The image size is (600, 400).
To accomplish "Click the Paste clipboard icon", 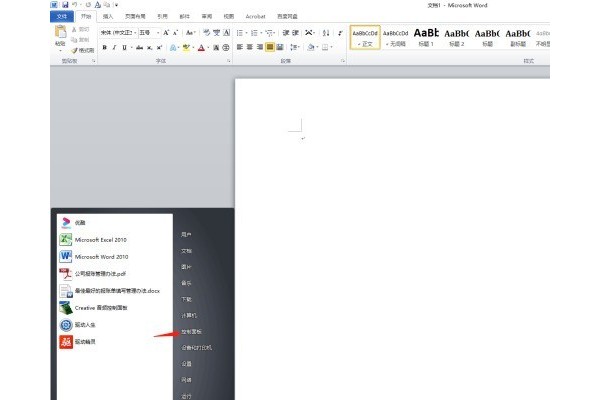I will click(60, 32).
